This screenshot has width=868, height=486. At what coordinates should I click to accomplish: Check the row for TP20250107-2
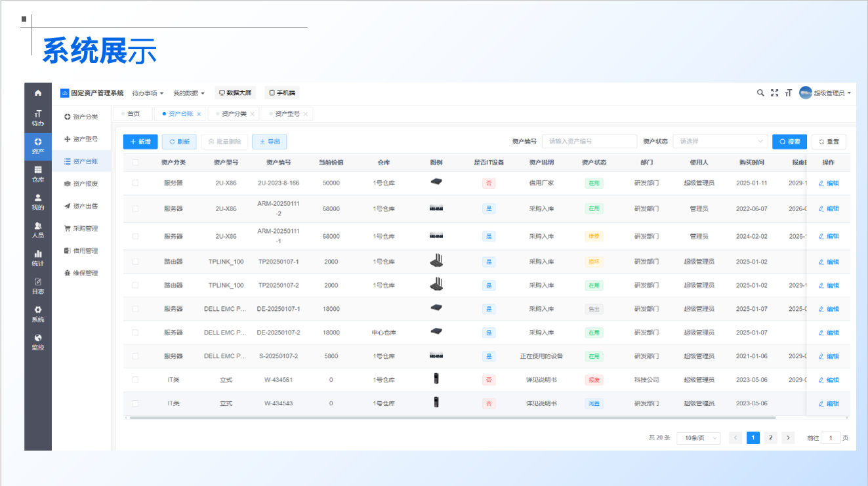[136, 285]
